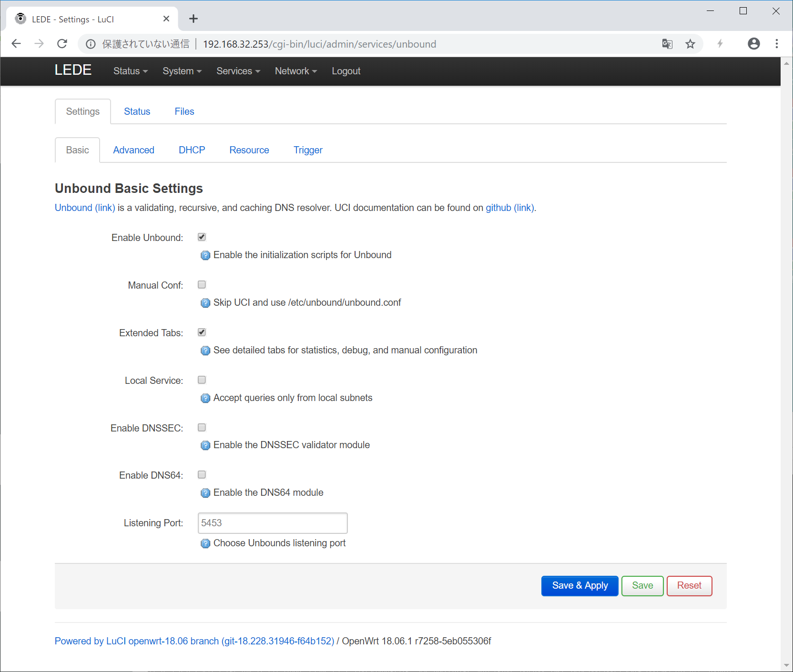Image resolution: width=793 pixels, height=672 pixels.
Task: Uncheck the Enable Unbound checkbox
Action: coord(202,237)
